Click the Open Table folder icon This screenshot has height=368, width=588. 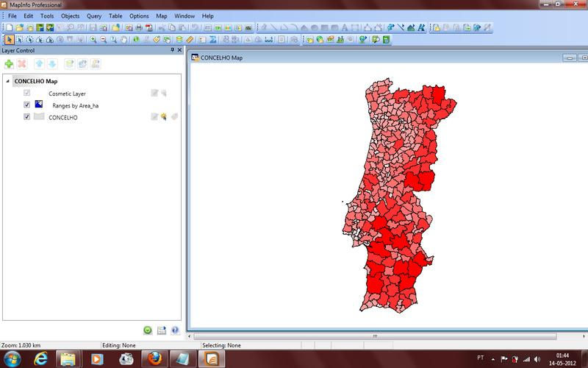pyautogui.click(x=20, y=27)
